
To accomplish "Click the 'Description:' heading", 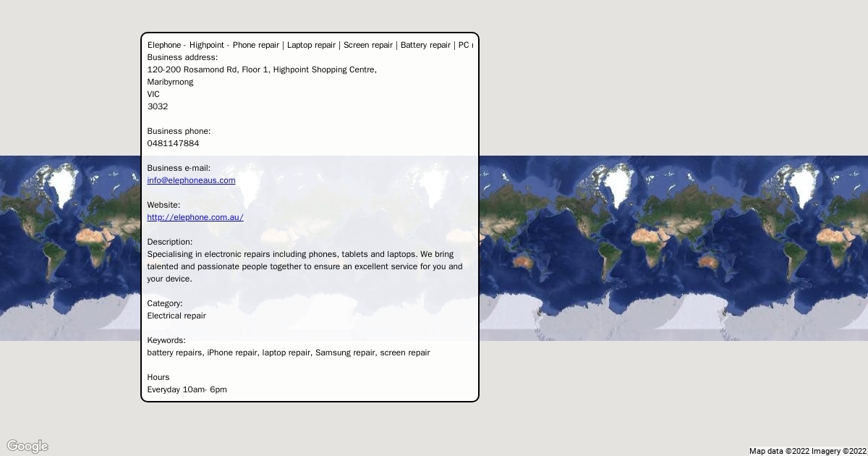I will point(170,242).
